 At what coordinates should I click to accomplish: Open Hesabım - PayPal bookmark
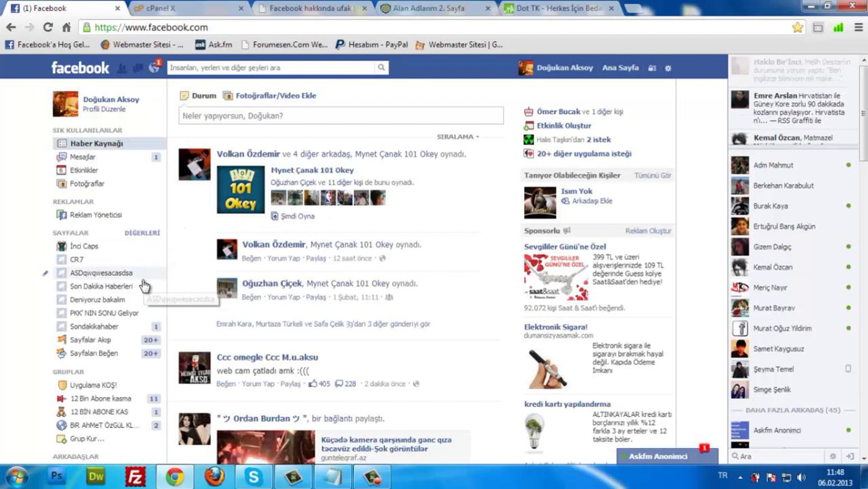(372, 45)
